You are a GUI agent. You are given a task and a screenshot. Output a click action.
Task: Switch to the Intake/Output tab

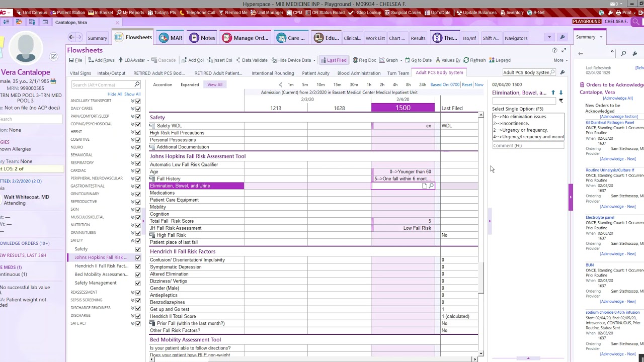pos(111,73)
